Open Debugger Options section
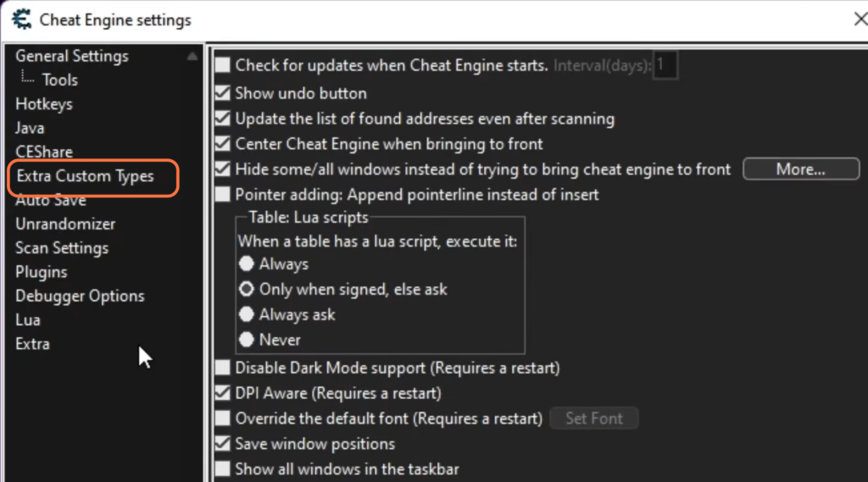868x482 pixels. (x=80, y=296)
